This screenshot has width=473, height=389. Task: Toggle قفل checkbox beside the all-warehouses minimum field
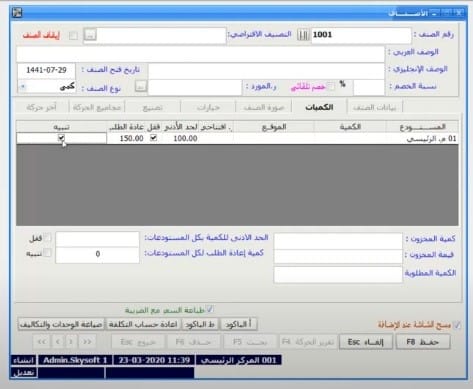(x=47, y=238)
